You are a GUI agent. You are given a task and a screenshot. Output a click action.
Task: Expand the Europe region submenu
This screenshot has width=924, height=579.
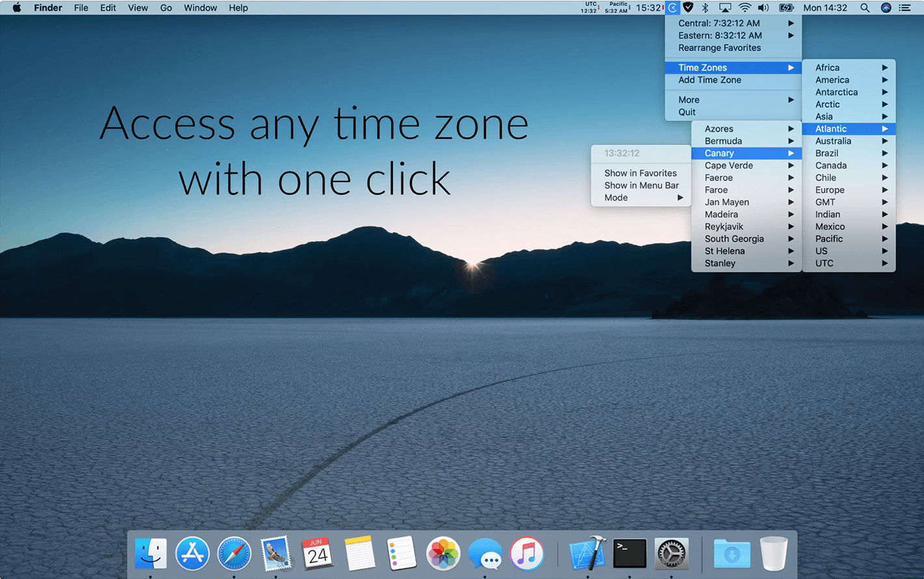coord(849,190)
